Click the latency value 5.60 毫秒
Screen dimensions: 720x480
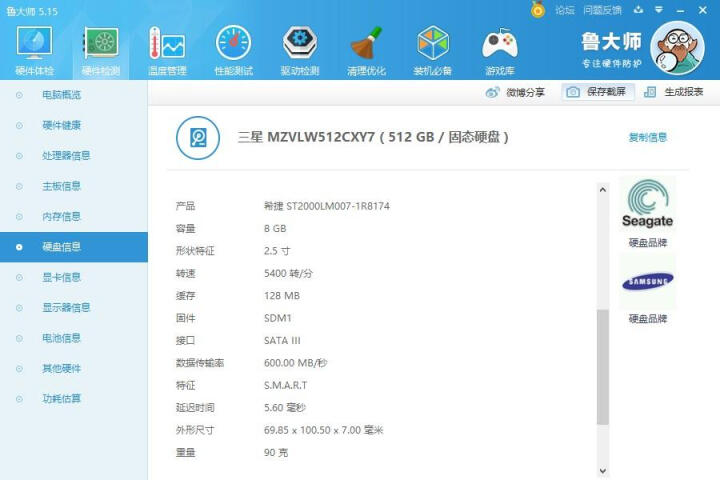pos(285,408)
